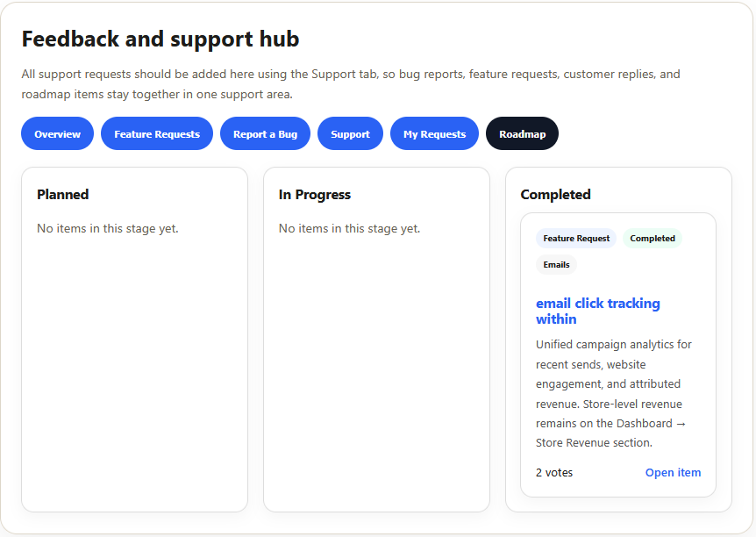Go to the Support tab
756x537 pixels.
(350, 133)
